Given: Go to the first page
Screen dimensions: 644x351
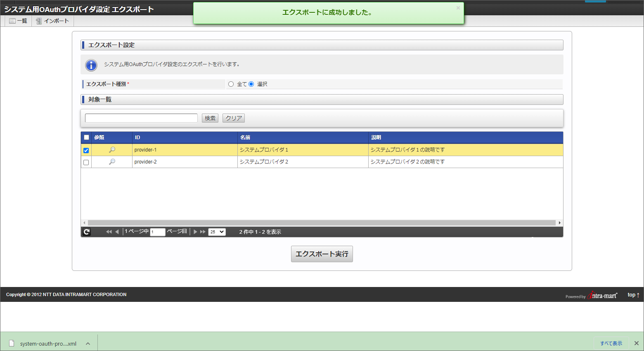Looking at the screenshot, I should point(109,232).
